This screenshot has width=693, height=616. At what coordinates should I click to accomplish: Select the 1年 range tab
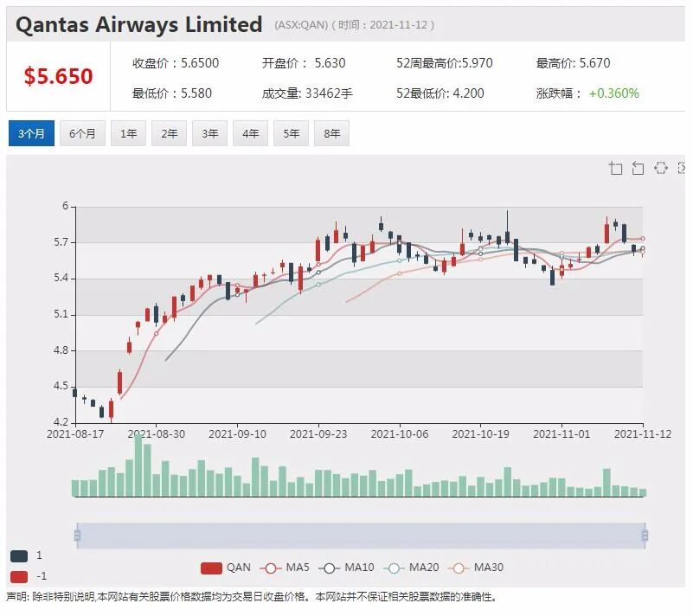tap(128, 133)
